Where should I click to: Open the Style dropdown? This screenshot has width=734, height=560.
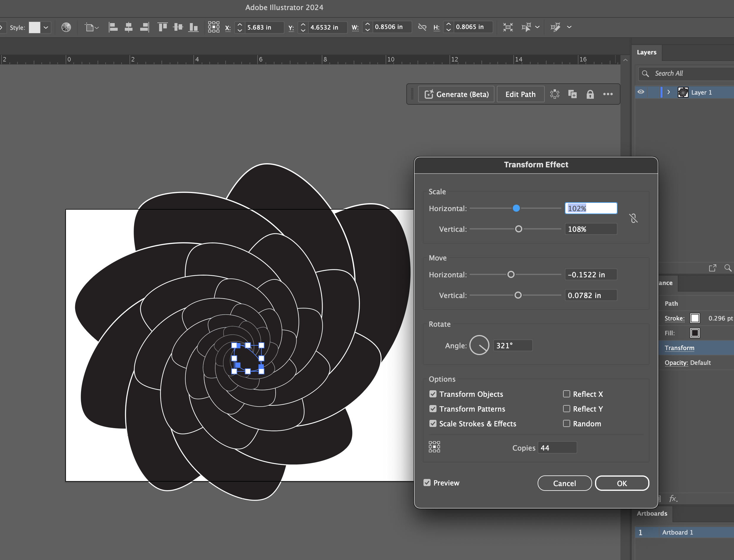coord(46,27)
